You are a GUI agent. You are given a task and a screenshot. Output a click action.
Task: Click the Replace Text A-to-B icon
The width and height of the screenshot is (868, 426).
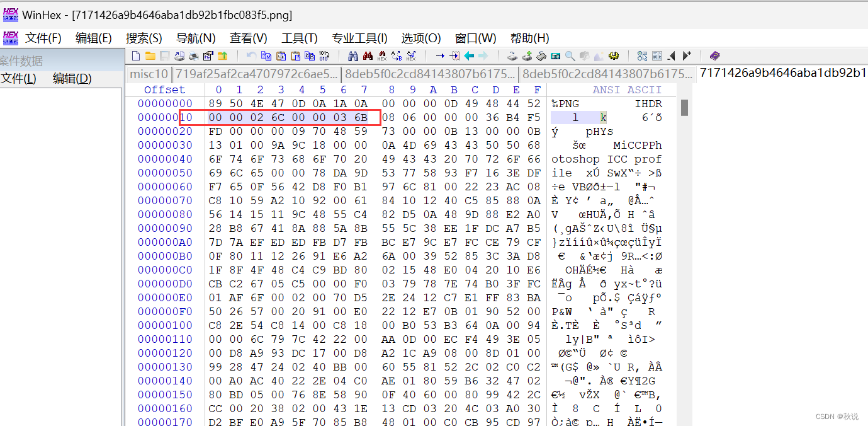pos(397,55)
